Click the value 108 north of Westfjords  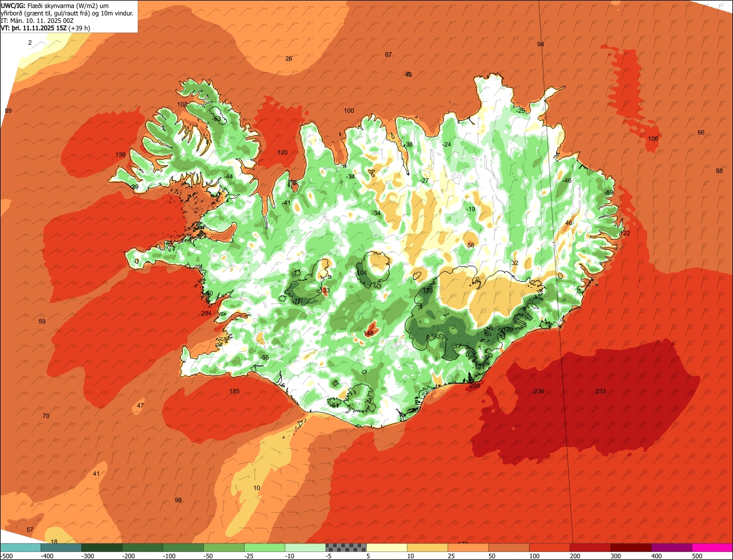click(x=182, y=104)
